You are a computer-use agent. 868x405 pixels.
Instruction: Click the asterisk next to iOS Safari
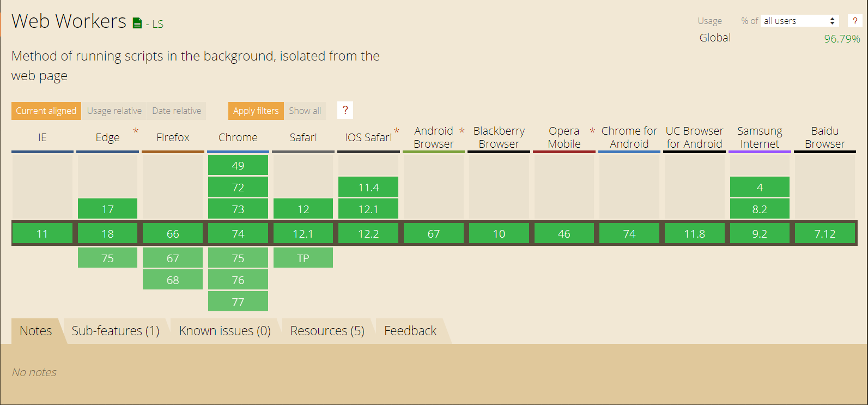tap(397, 131)
